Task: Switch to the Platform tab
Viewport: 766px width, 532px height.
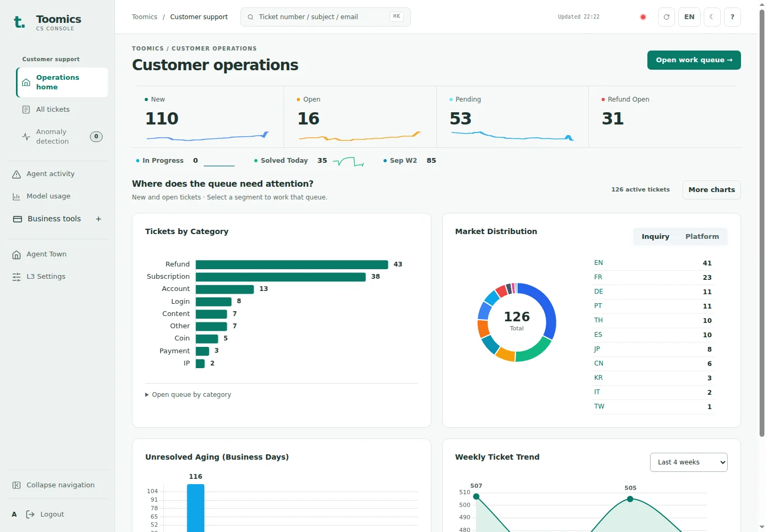Action: coord(702,237)
